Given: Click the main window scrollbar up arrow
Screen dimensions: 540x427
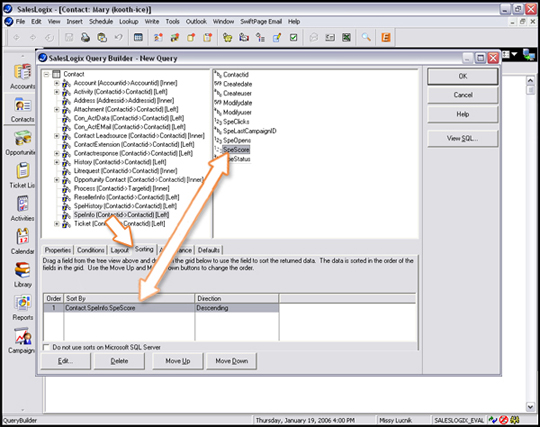Looking at the screenshot, I should [x=530, y=81].
